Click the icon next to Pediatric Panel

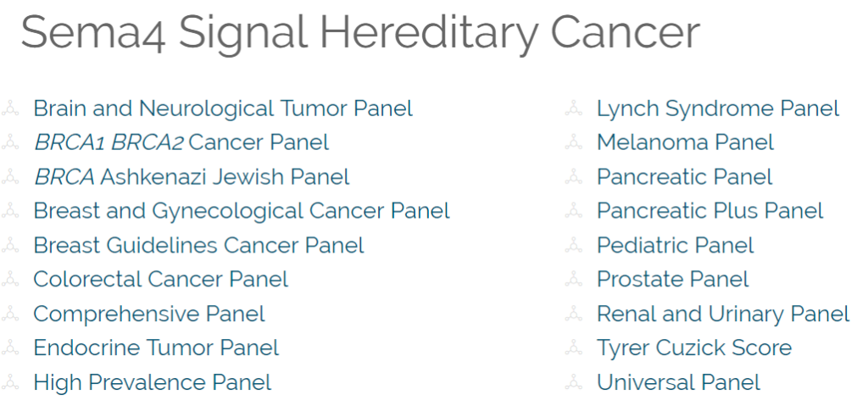point(574,245)
